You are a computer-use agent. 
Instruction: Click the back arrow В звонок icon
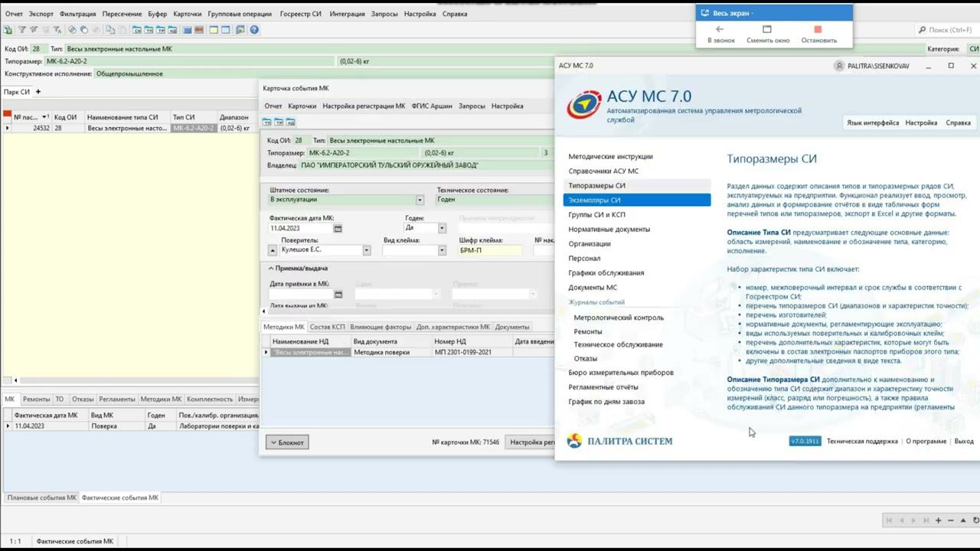[720, 29]
